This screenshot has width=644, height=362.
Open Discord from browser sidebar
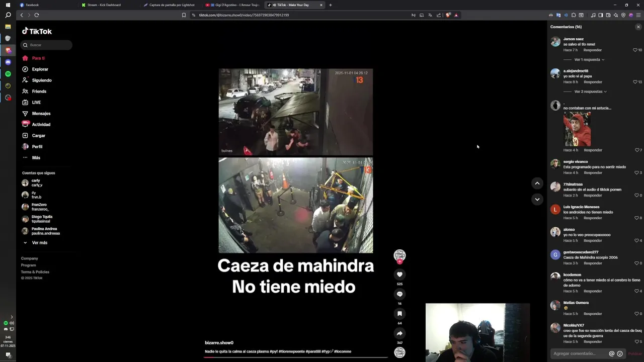point(8,62)
